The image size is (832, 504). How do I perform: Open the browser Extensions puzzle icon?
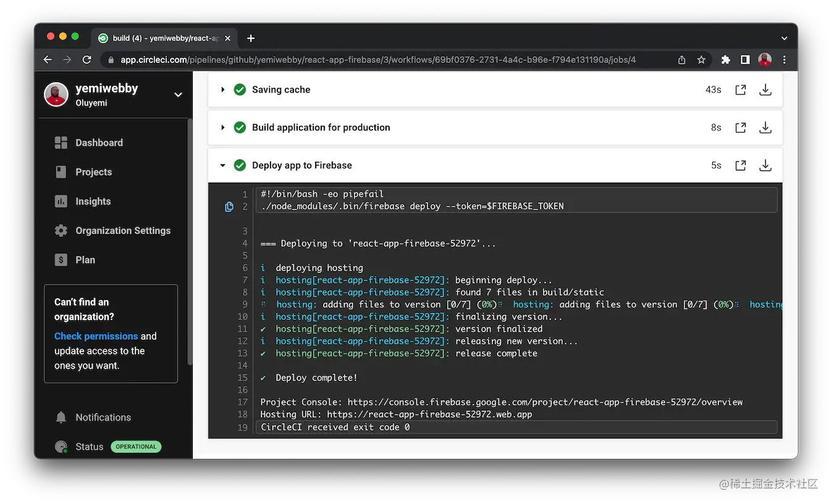tap(726, 60)
